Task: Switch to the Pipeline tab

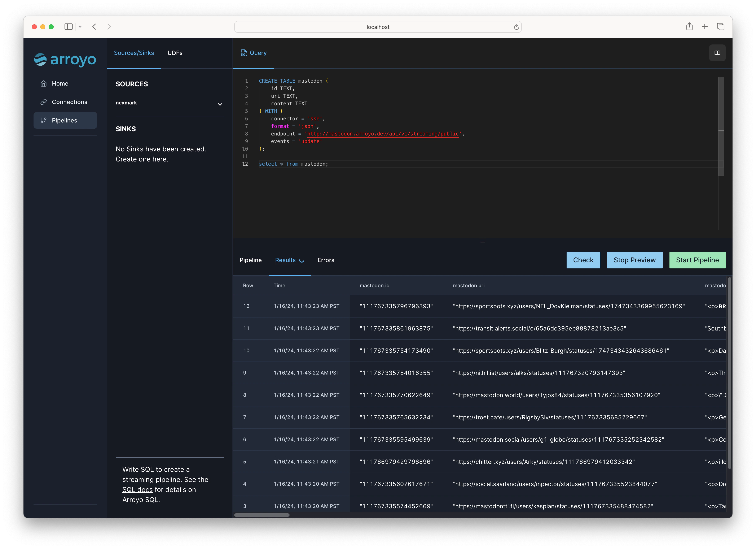Action: [250, 260]
